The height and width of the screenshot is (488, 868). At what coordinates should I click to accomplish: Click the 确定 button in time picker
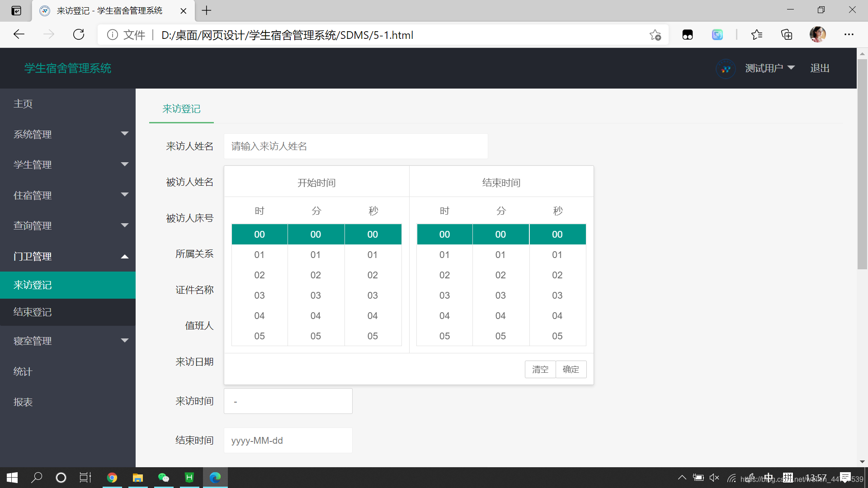pos(571,369)
